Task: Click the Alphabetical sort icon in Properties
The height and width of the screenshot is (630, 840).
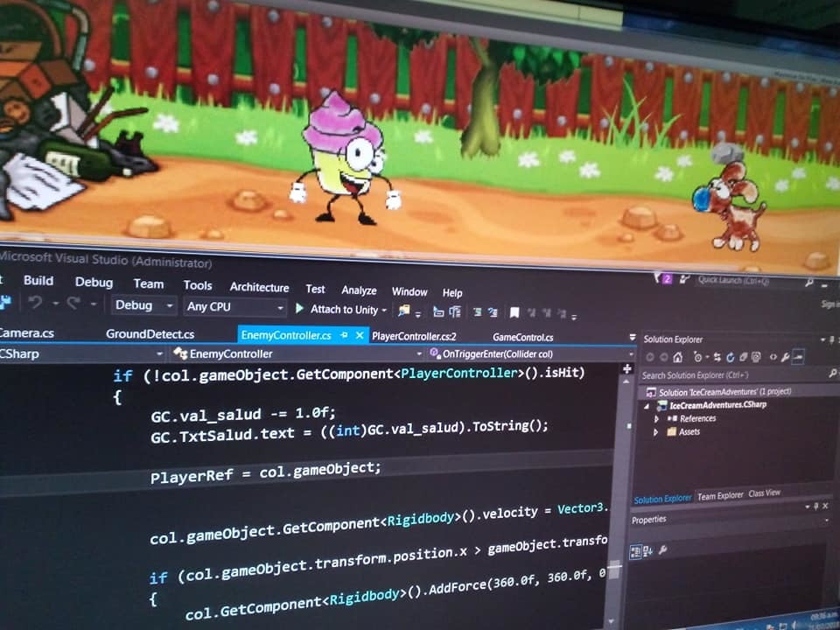Action: click(x=647, y=550)
